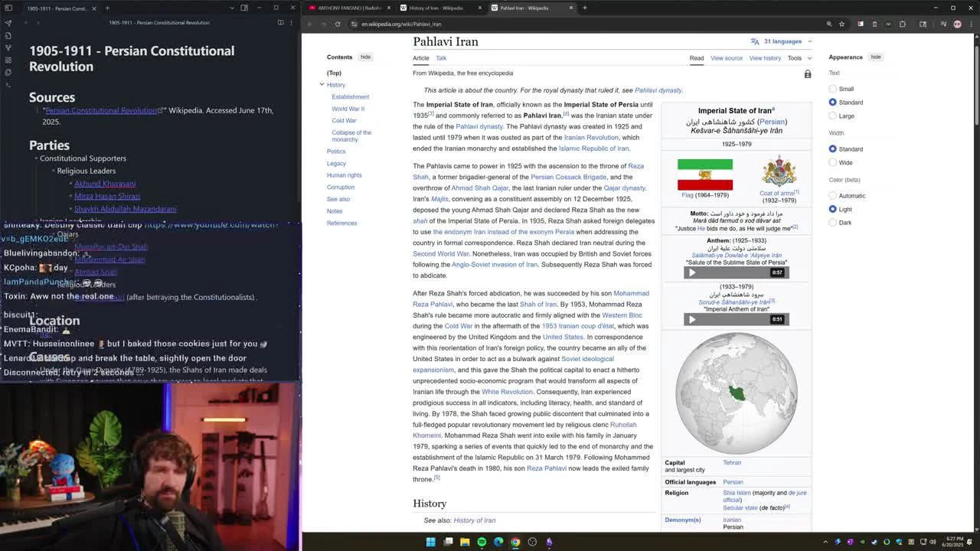This screenshot has width=980, height=551.
Task: Open Microsoft Edge from taskbar
Action: point(498,542)
